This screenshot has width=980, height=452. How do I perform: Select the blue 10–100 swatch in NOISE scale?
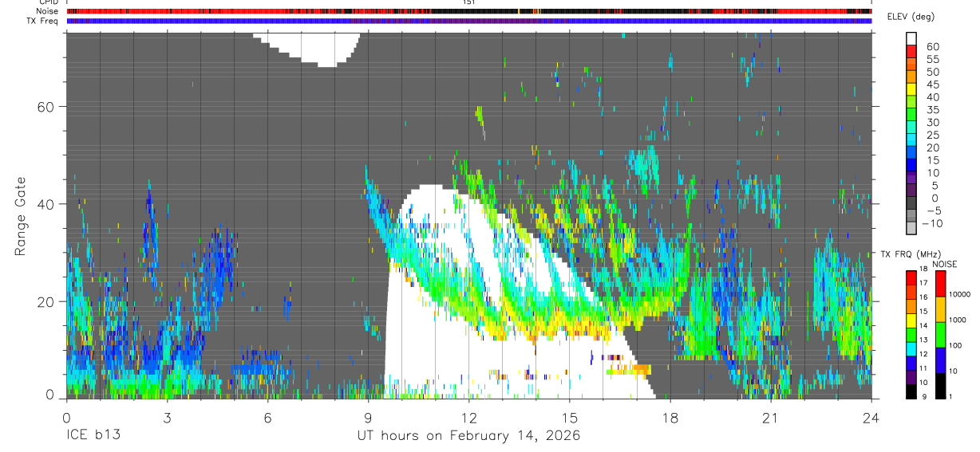(940, 360)
